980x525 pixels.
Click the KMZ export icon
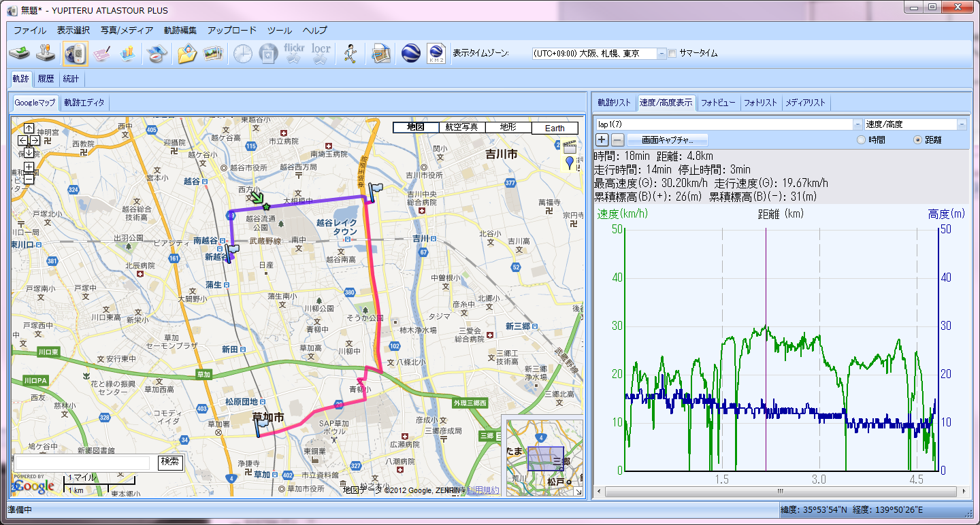(x=436, y=53)
